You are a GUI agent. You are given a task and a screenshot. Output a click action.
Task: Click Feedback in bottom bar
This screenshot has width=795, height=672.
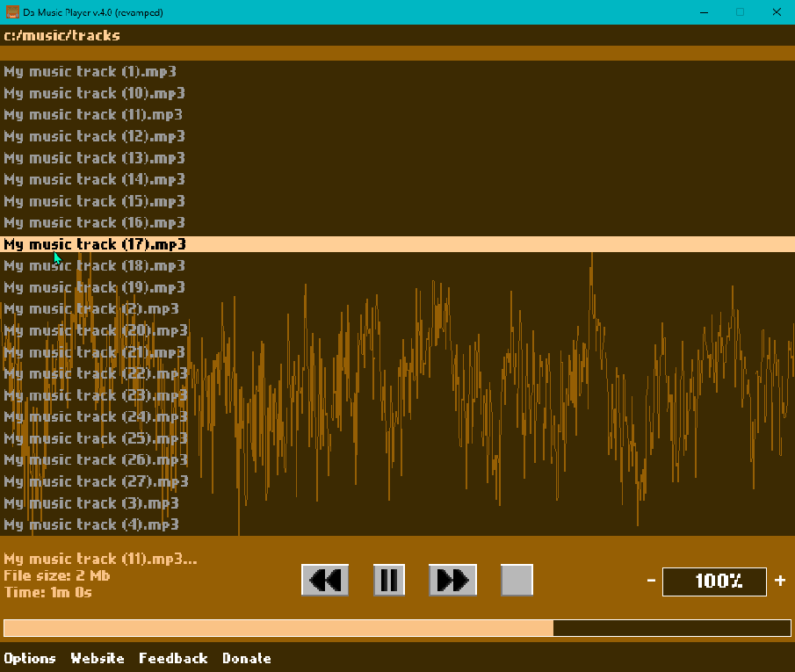[173, 658]
